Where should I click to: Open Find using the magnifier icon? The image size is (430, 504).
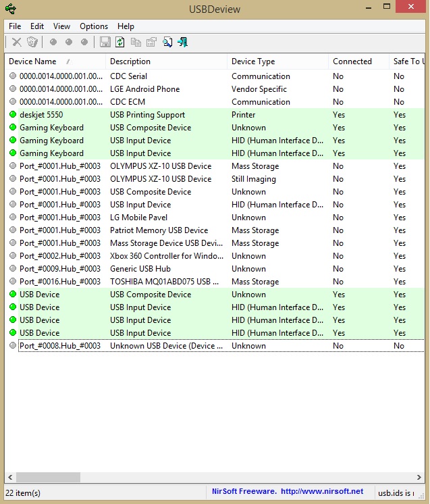(167, 42)
